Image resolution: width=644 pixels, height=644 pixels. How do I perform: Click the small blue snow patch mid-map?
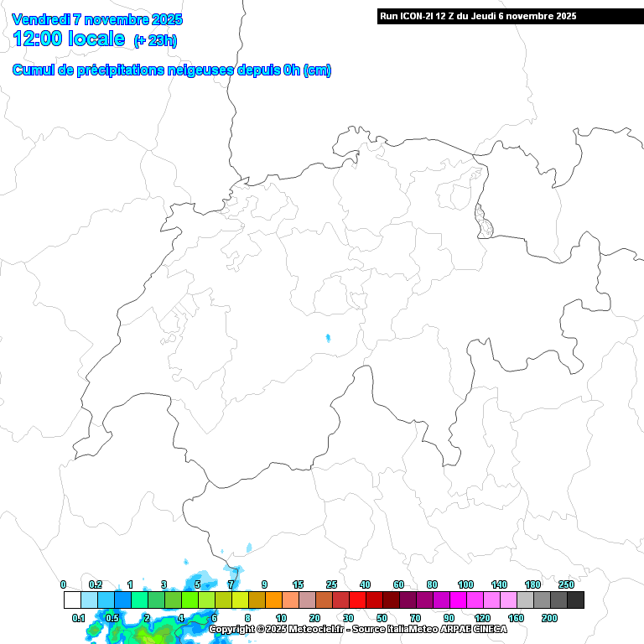tap(328, 339)
